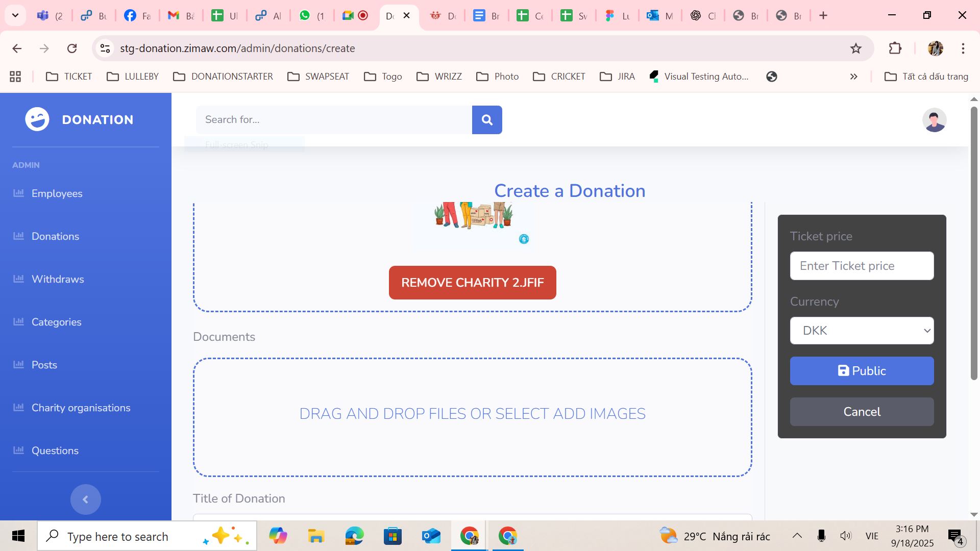Click the DONATION smiley logo
The height and width of the screenshot is (551, 980).
[37, 119]
